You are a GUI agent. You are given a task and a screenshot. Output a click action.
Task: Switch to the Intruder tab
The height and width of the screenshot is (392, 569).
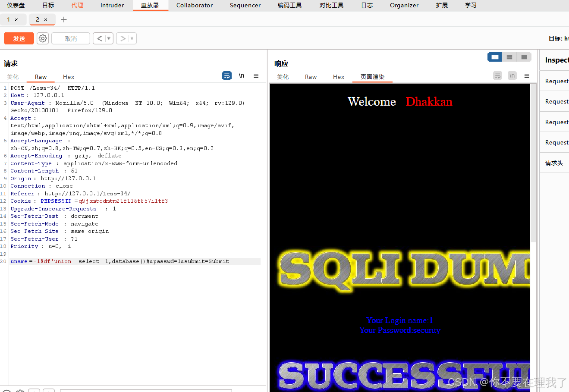coord(112,5)
